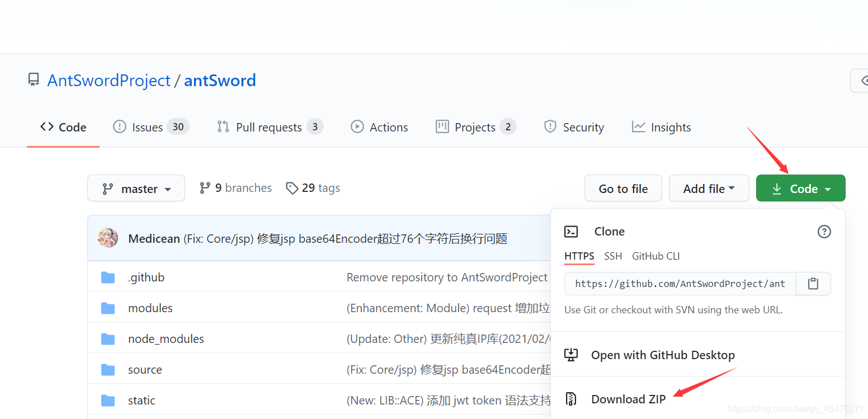The image size is (868, 419).
Task: View the 9 branches link
Action: click(235, 188)
